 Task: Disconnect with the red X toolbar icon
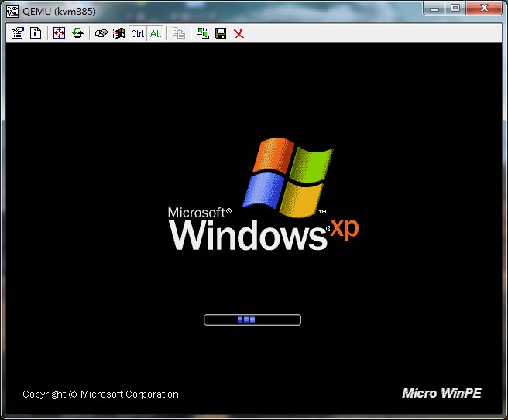click(x=239, y=33)
